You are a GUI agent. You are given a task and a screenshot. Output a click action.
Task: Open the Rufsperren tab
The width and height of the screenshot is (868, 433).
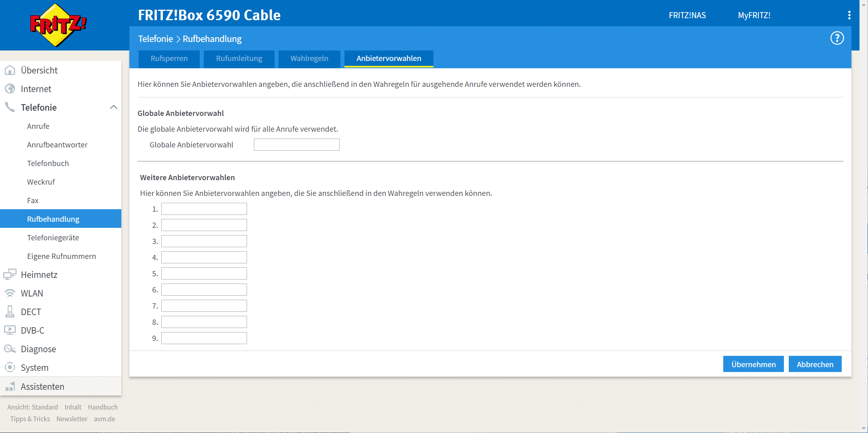pos(169,59)
